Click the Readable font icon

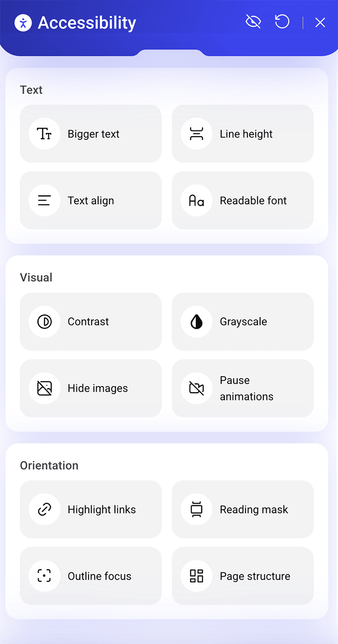196,201
